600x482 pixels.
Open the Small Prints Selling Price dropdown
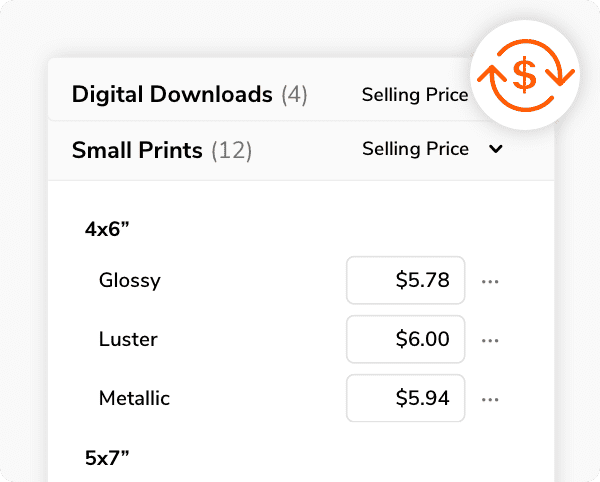(432, 149)
